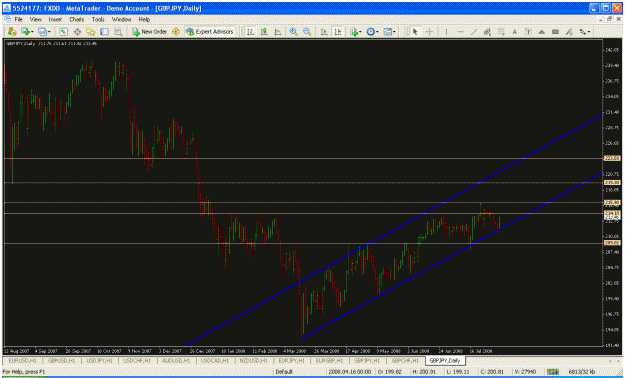Switch to GBPUSD,H1 chart tab

coord(61,360)
